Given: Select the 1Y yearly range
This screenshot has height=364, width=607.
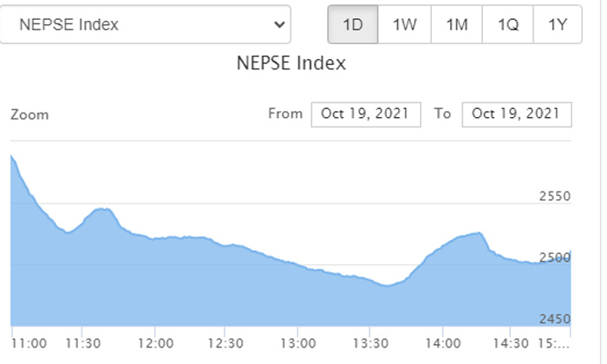Looking at the screenshot, I should (x=558, y=24).
